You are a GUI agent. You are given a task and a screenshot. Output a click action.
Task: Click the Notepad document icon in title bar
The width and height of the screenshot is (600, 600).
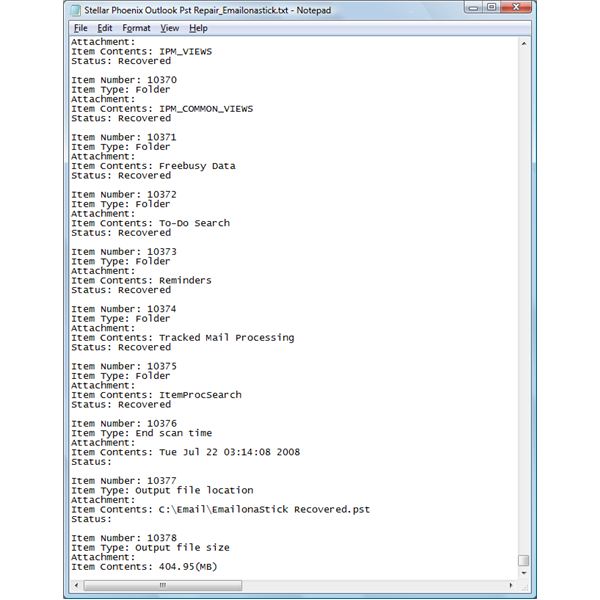coord(76,10)
